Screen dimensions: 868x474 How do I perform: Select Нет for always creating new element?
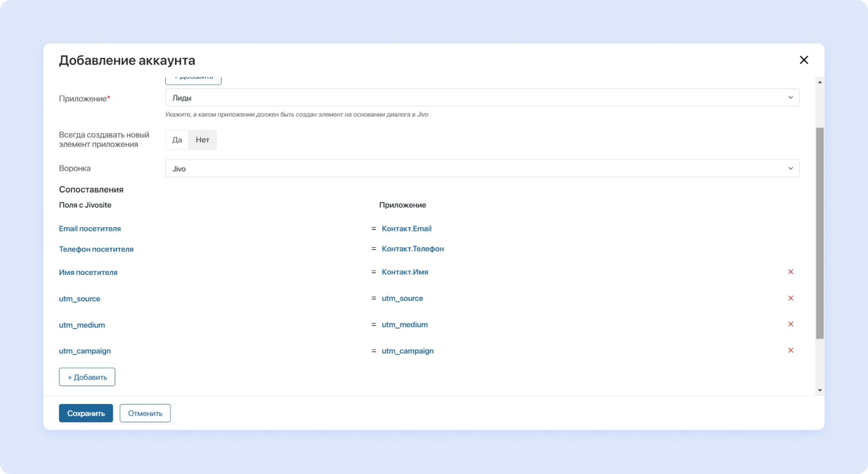[202, 140]
